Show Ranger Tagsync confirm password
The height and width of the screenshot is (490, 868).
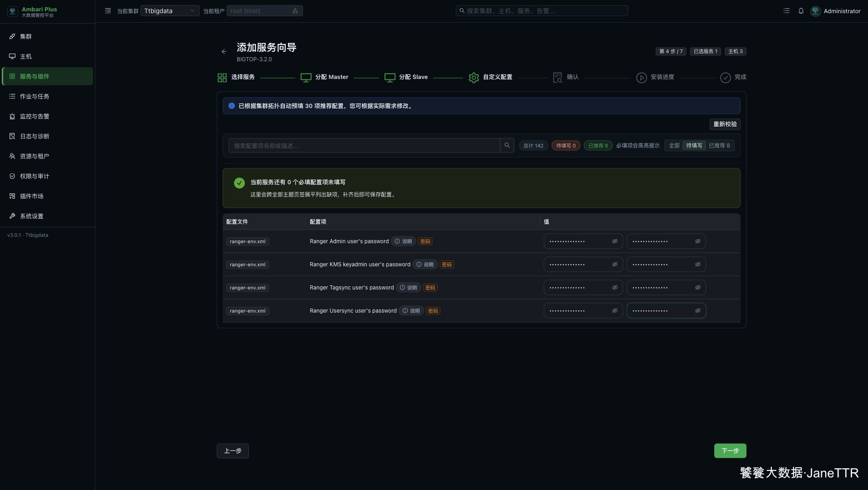(698, 288)
